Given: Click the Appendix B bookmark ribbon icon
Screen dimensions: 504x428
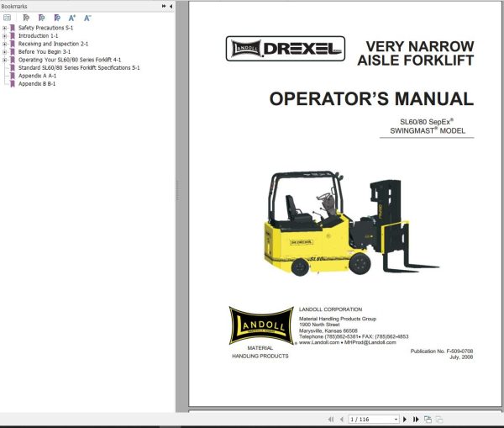Looking at the screenshot, I should click(13, 84).
